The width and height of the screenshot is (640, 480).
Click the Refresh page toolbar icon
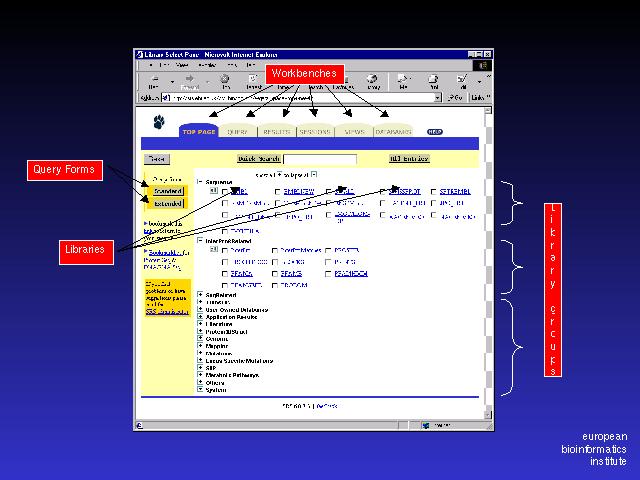[x=253, y=80]
